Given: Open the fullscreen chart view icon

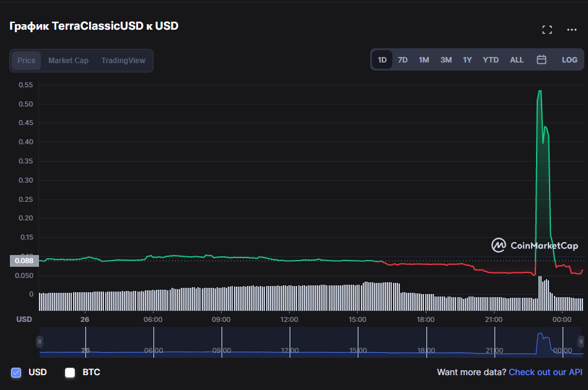Looking at the screenshot, I should [547, 30].
